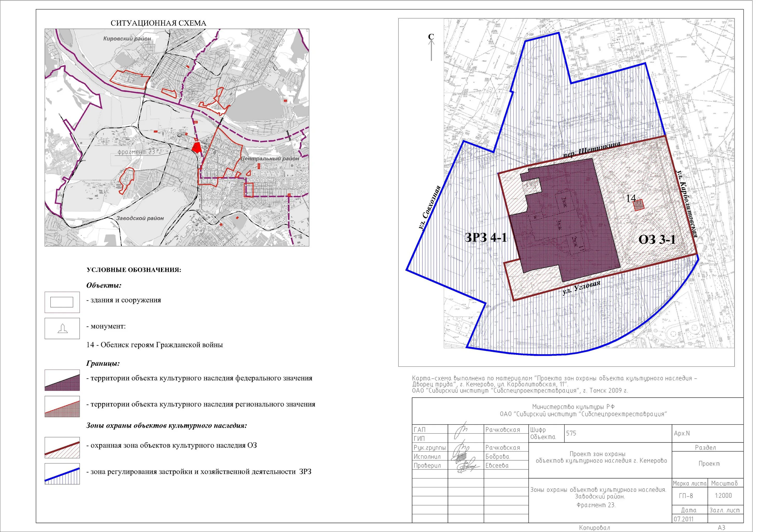Click the text Обелиск героям Гражданской войны
The image size is (779, 532).
tap(162, 345)
